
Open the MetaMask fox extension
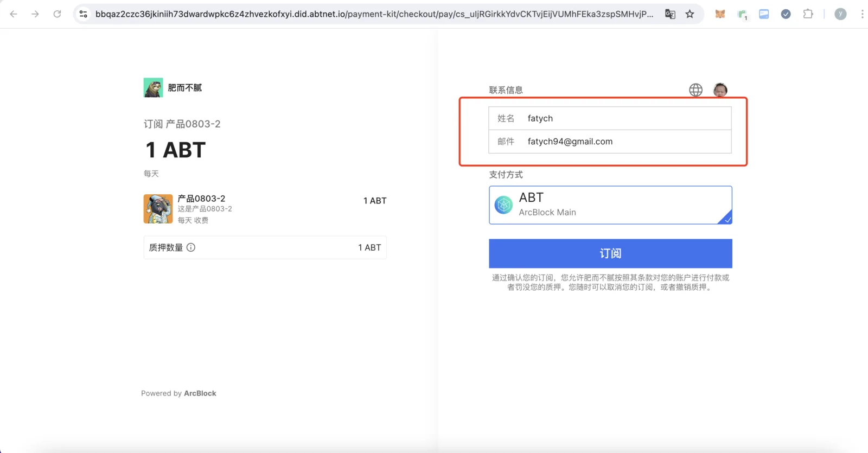coord(720,14)
